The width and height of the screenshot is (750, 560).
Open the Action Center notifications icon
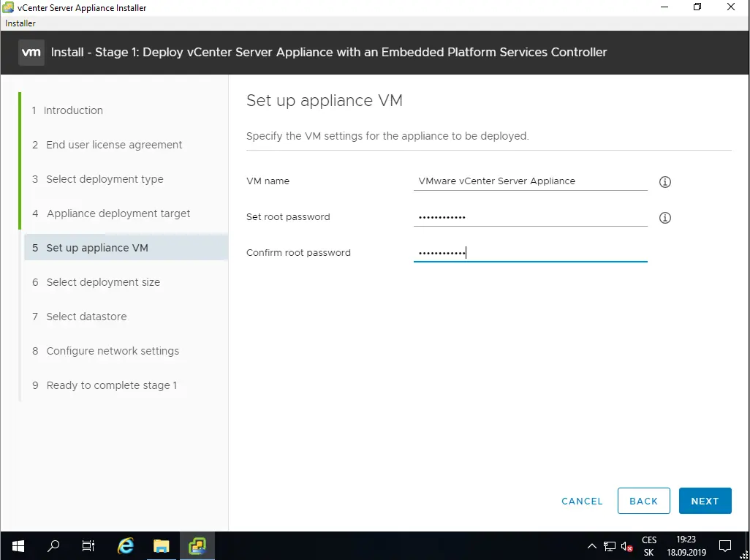(x=725, y=545)
